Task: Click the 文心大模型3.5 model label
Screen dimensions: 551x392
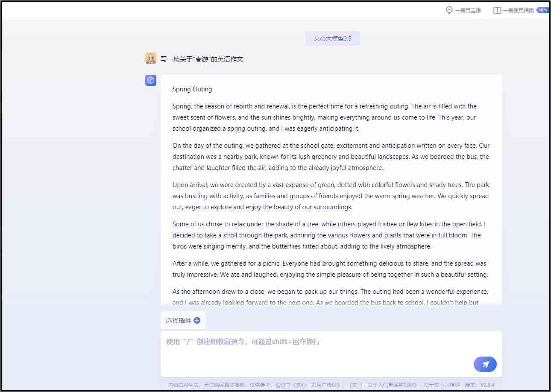Action: tap(332, 38)
